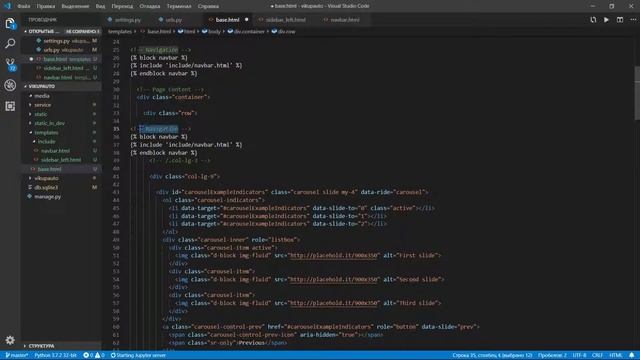Screen dimensions: 640x360
Task: Click the Python 3.7.2 32-bit interpreter selector
Action: [56, 355]
